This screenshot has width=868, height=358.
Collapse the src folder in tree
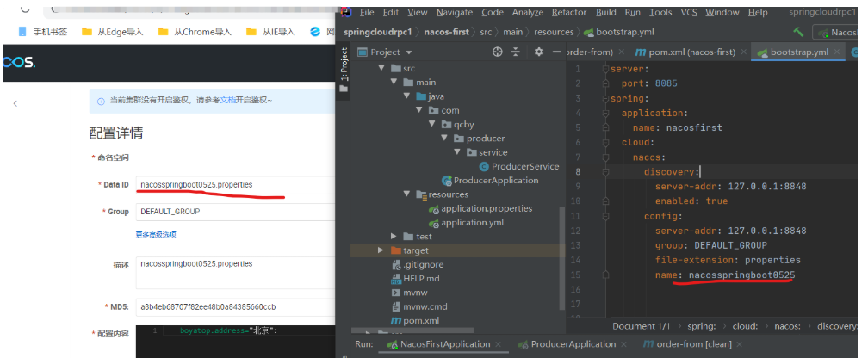381,69
